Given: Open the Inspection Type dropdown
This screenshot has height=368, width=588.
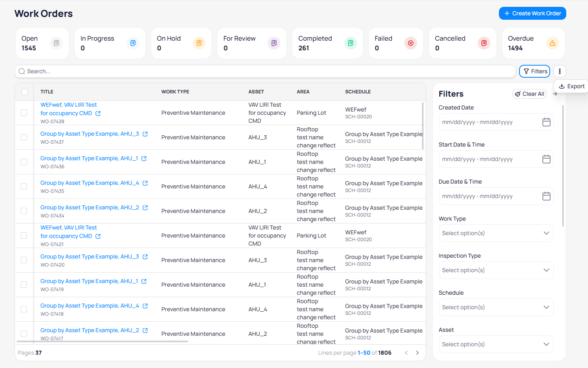Looking at the screenshot, I should pos(496,270).
